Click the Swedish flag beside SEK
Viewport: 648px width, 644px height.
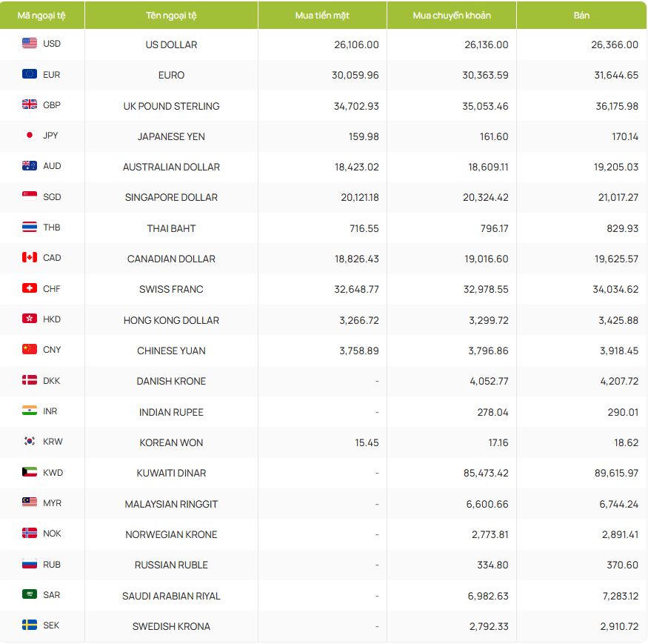[x=30, y=625]
